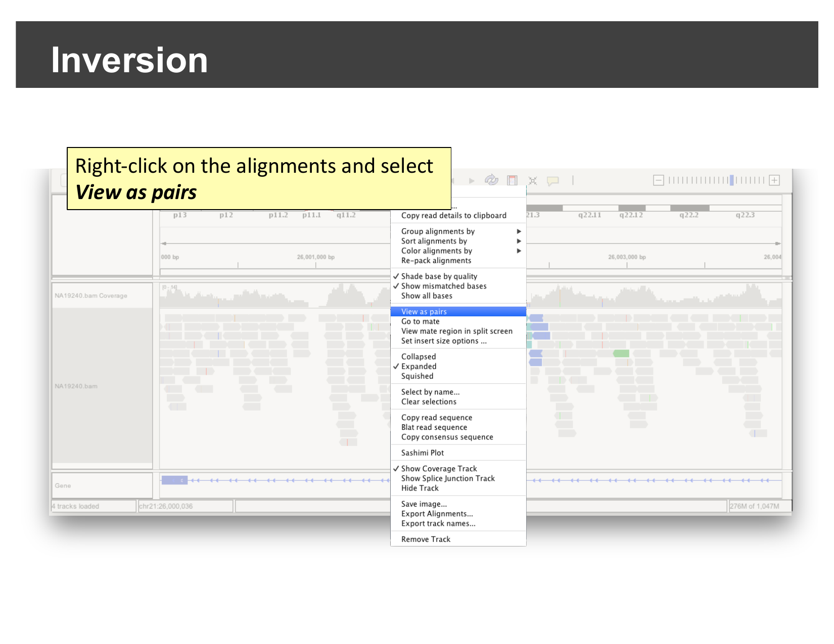Click the Gene track label
The image size is (834, 644).
tap(63, 485)
